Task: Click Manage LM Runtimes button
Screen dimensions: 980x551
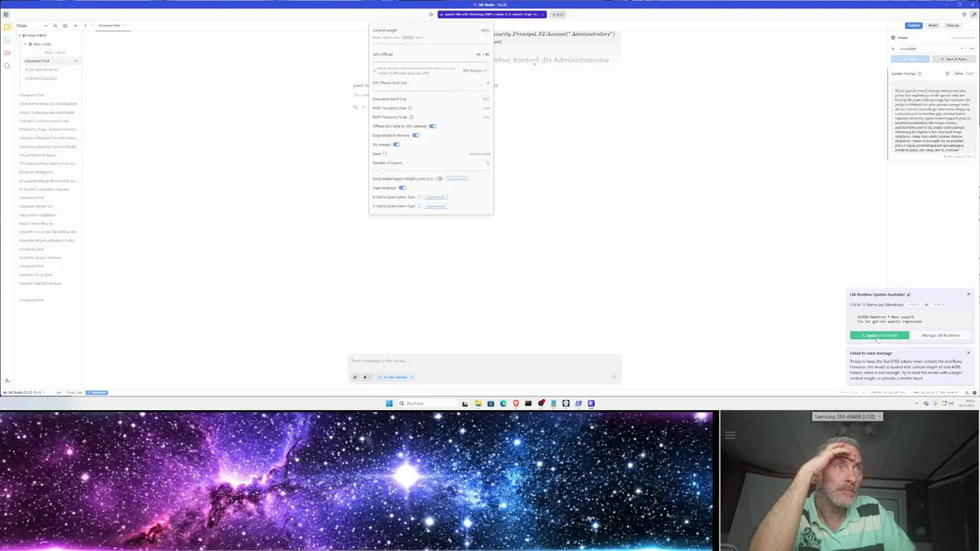Action: click(x=941, y=335)
